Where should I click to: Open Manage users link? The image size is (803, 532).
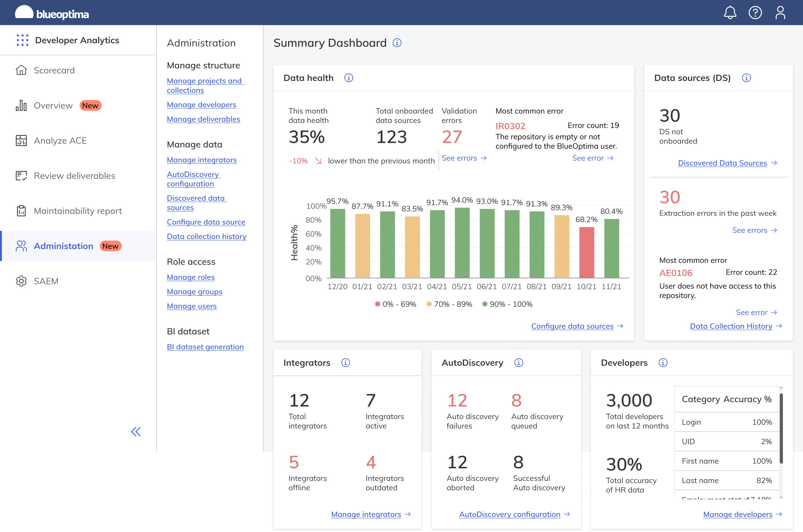[191, 306]
